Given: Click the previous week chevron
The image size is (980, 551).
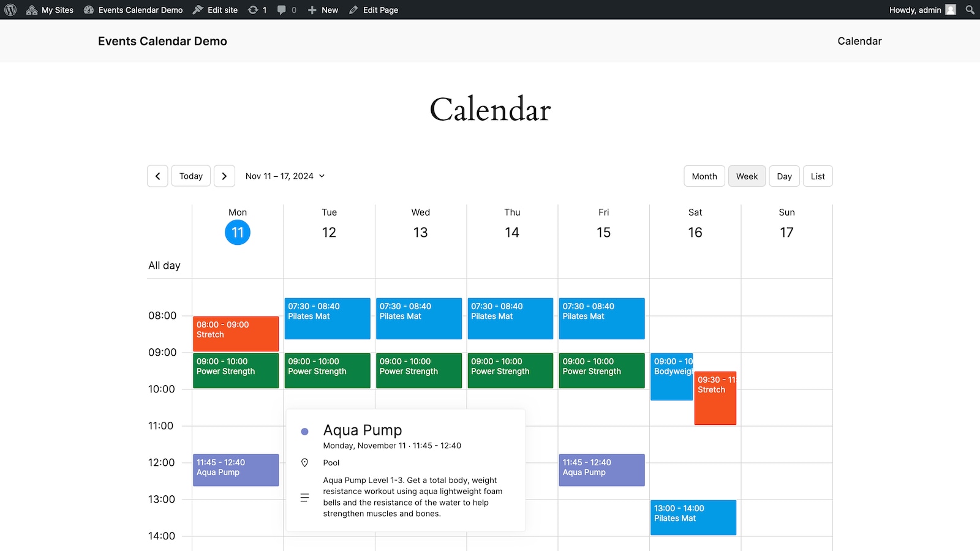Looking at the screenshot, I should (157, 176).
